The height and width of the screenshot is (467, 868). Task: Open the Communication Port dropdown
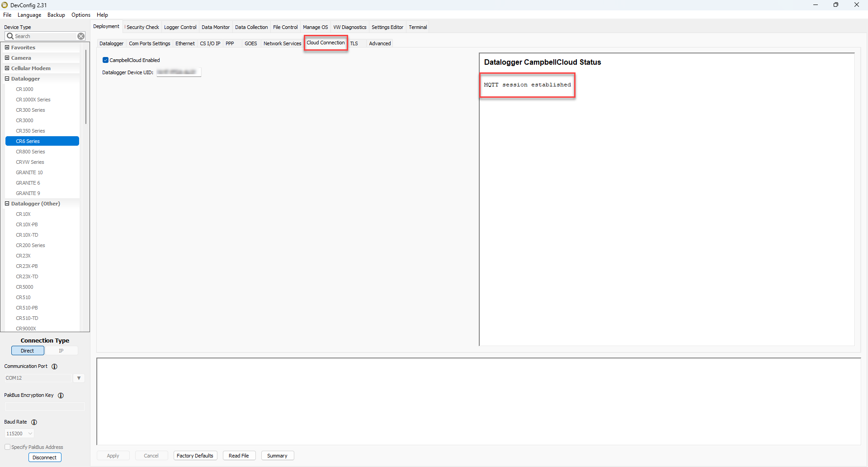tap(79, 378)
